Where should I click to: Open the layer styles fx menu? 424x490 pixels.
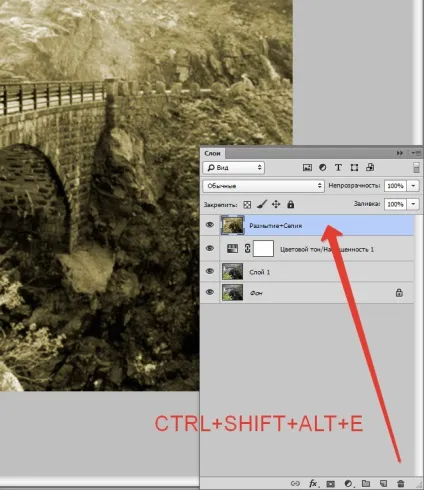coord(313,483)
